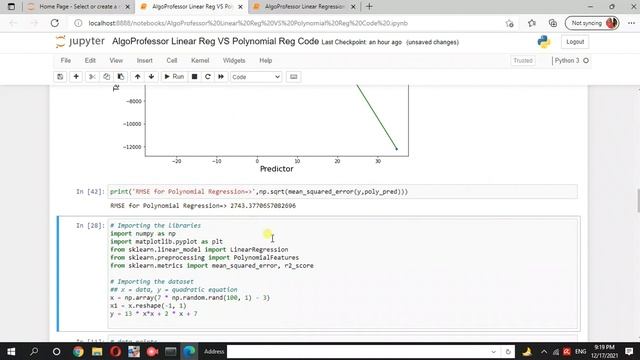
Task: Open the command palette keyboard icon
Action: point(293,77)
